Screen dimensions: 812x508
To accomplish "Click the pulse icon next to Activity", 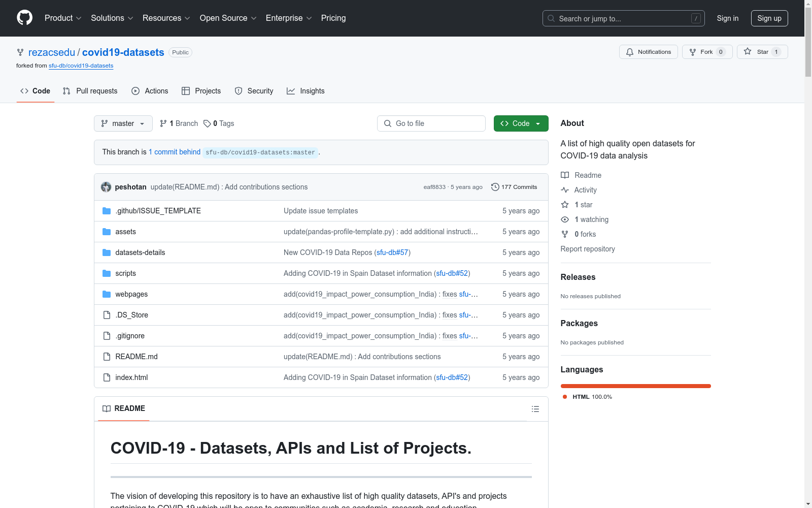I will (565, 190).
